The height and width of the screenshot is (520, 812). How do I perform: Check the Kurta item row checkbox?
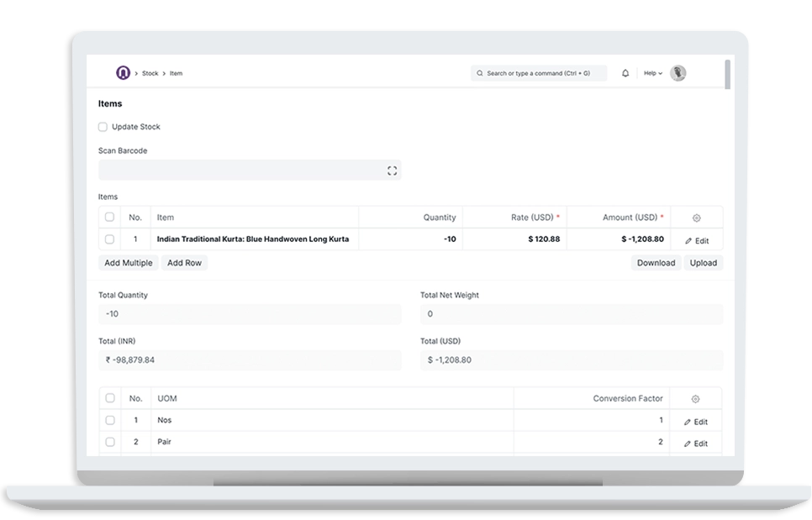[x=109, y=239]
